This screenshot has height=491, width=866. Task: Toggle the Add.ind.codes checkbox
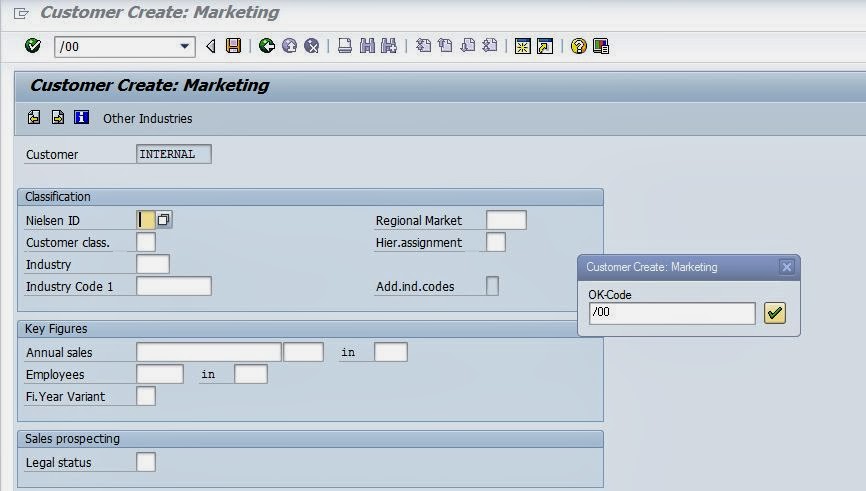point(492,287)
